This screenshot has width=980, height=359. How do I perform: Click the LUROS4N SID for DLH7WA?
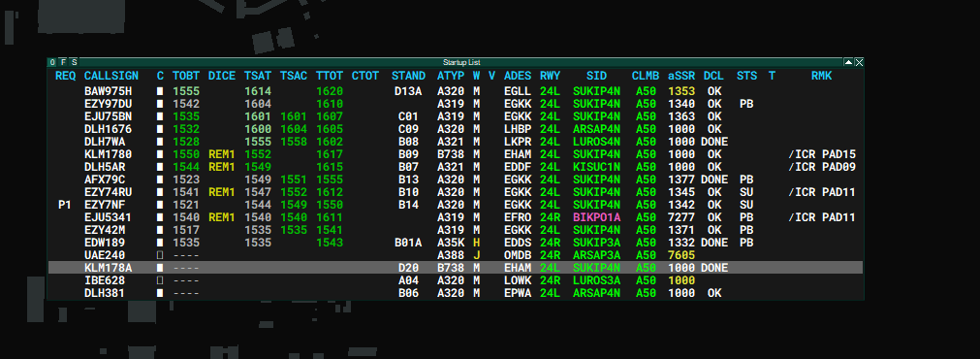click(596, 142)
